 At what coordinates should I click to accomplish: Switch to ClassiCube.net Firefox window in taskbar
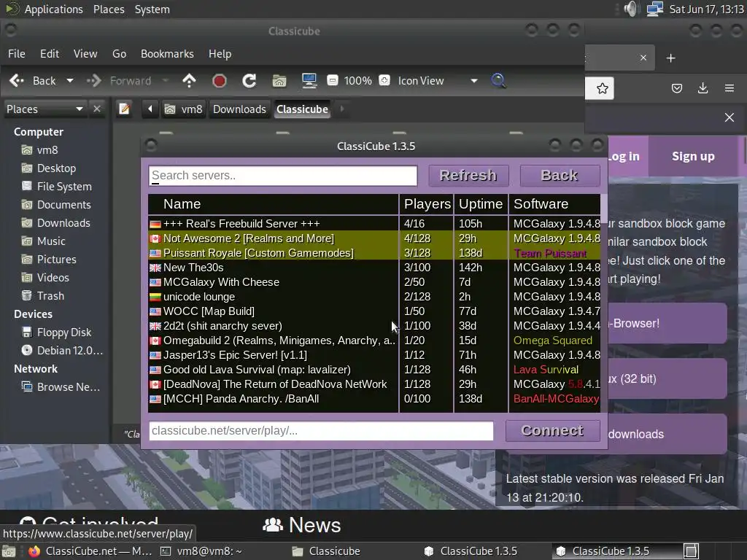point(90,551)
